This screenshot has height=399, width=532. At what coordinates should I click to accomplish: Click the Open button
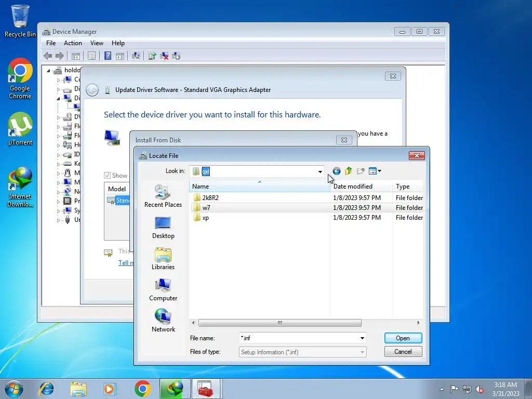tap(403, 338)
